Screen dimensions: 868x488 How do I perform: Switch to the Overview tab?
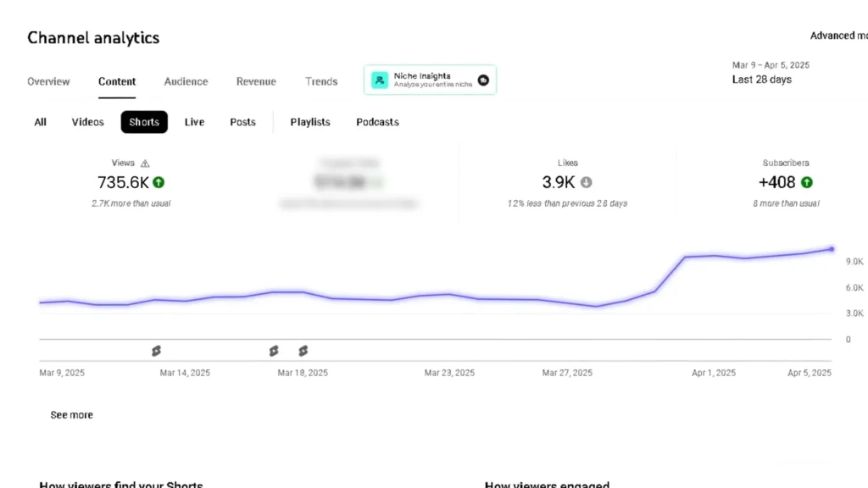pos(48,81)
